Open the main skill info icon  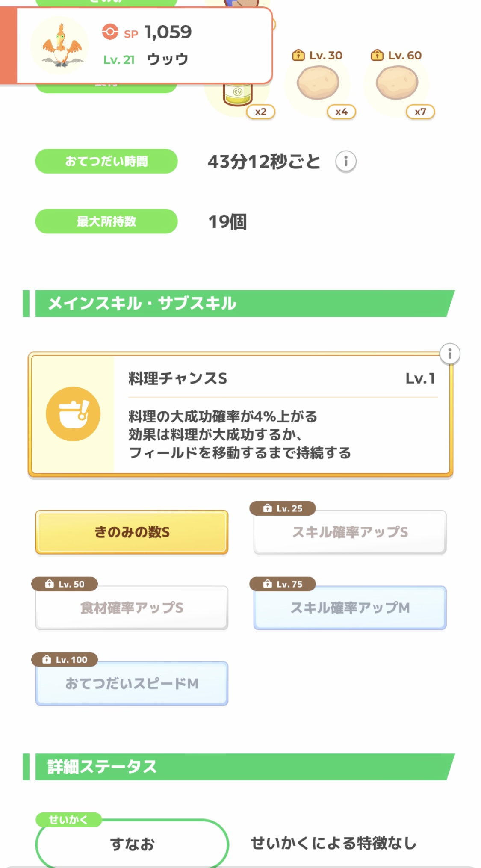coord(449,354)
